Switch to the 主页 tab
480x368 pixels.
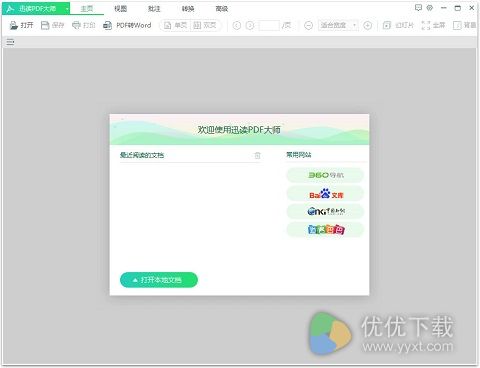click(87, 9)
